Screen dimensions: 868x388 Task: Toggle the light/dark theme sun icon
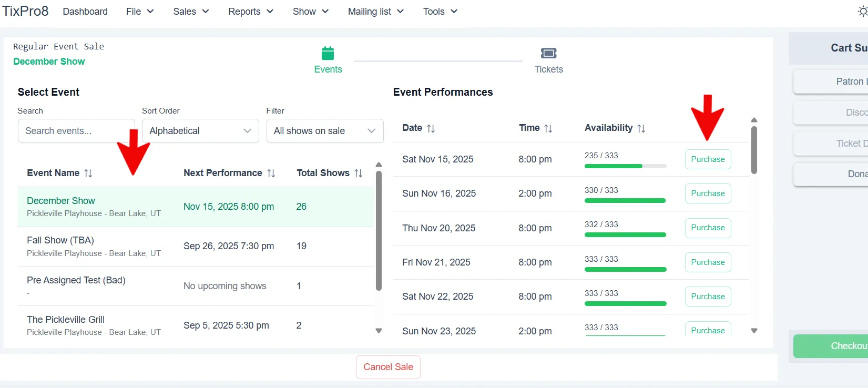tap(863, 11)
